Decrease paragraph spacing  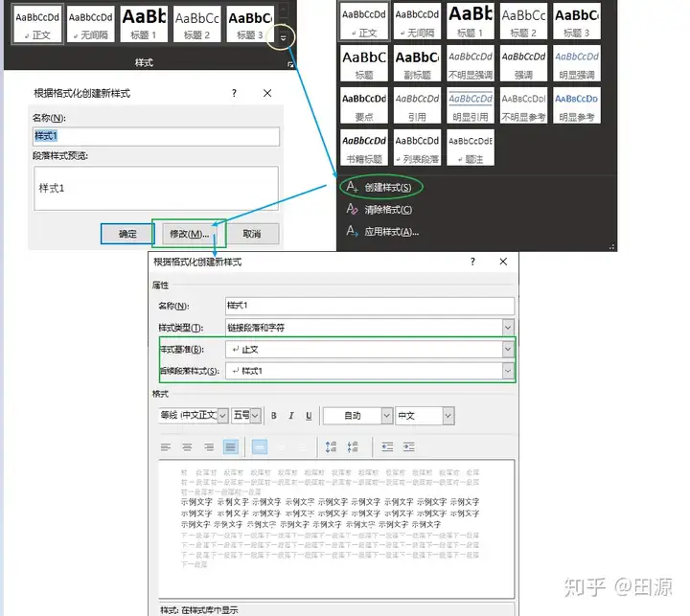353,447
